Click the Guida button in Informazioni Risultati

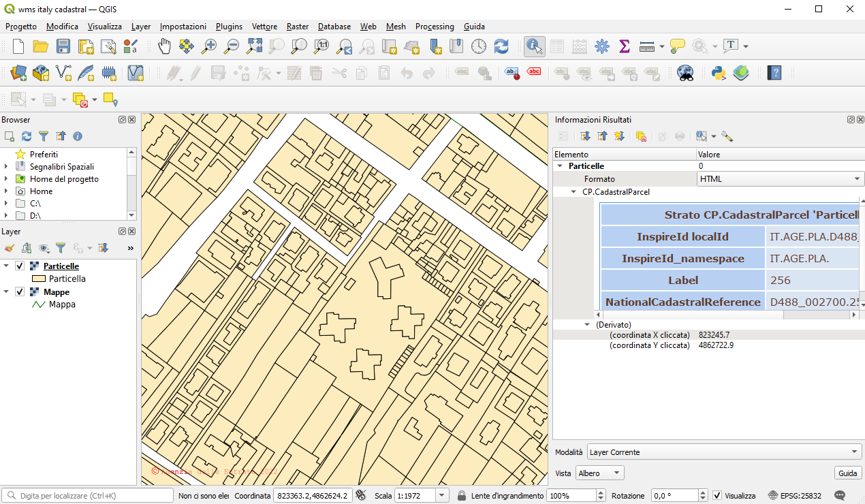(x=847, y=472)
